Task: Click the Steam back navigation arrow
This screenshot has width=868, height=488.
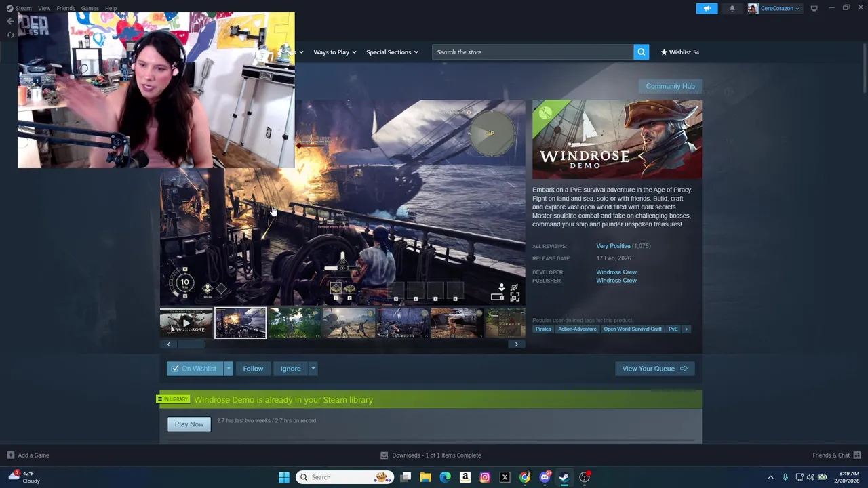Action: (x=10, y=21)
